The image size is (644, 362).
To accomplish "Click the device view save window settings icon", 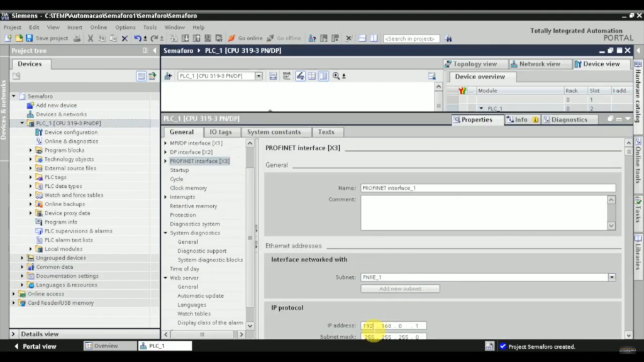I will click(x=431, y=76).
